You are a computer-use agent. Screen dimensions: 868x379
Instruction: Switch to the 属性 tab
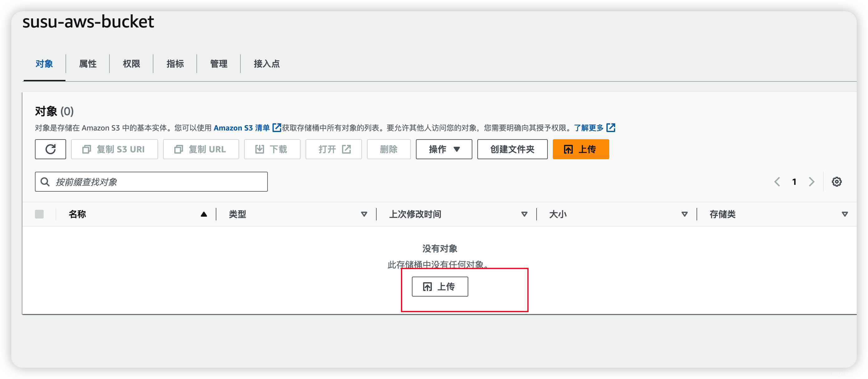[88, 64]
